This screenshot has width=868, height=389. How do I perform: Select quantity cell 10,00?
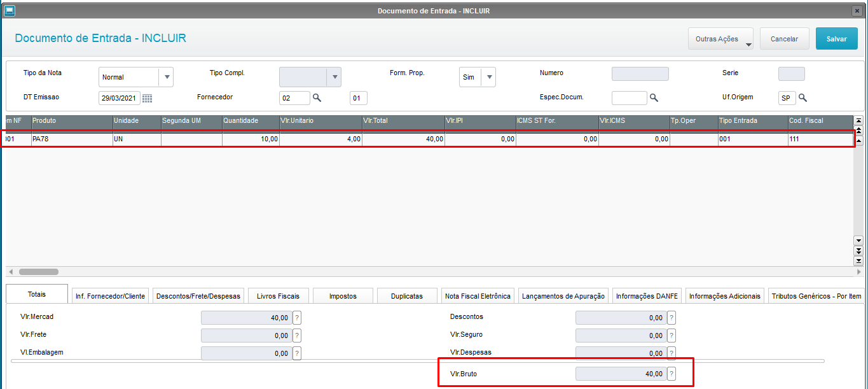tap(251, 139)
